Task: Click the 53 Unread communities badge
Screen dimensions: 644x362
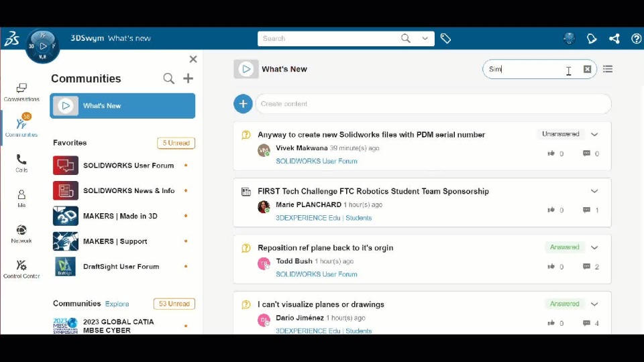Action: click(x=174, y=304)
